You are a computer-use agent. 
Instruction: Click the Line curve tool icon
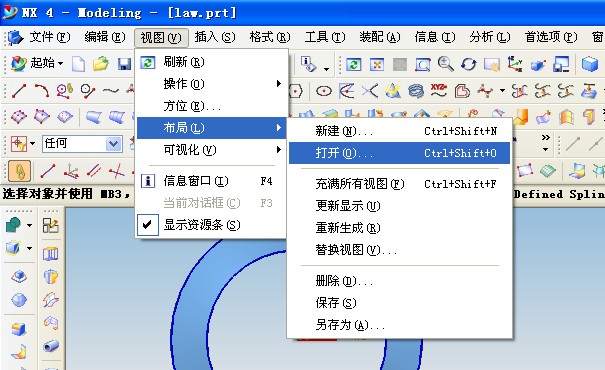click(x=19, y=91)
